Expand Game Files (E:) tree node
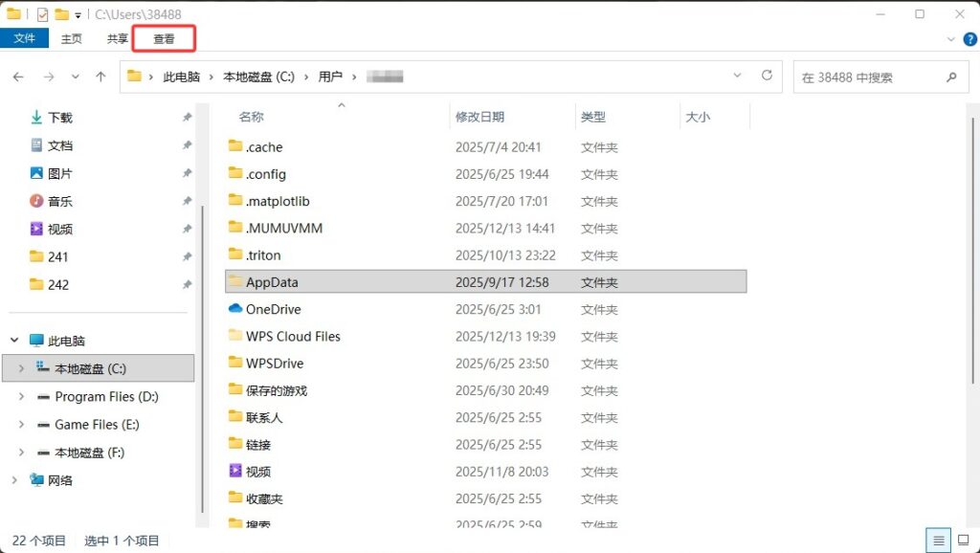This screenshot has width=980, height=553. pyautogui.click(x=21, y=425)
